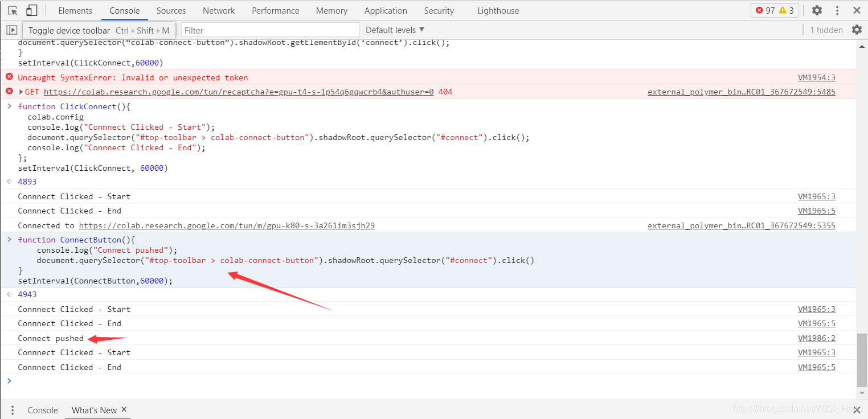The image size is (868, 419).
Task: Switch to the Elements tab
Action: [75, 10]
